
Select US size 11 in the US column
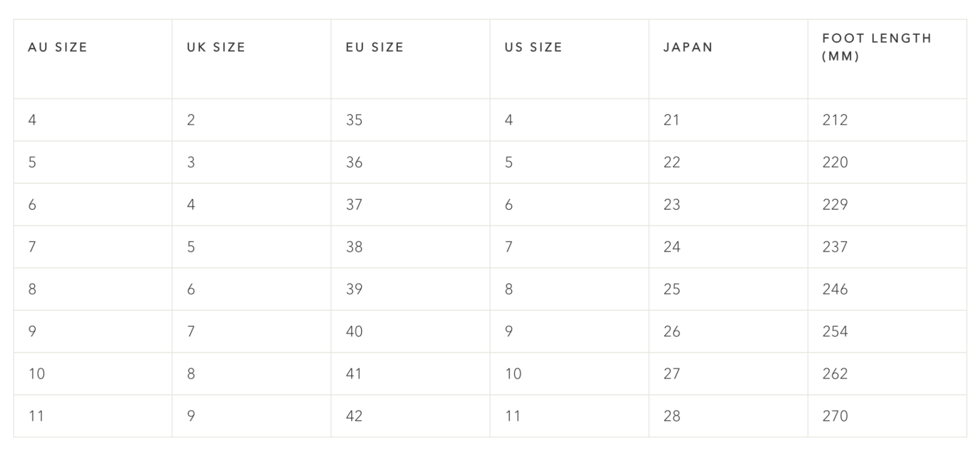[x=513, y=416]
